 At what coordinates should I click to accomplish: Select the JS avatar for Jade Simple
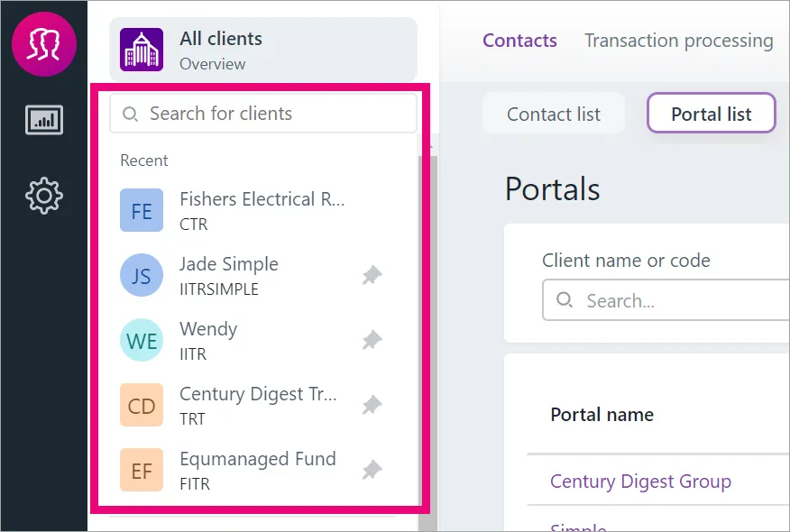[142, 275]
